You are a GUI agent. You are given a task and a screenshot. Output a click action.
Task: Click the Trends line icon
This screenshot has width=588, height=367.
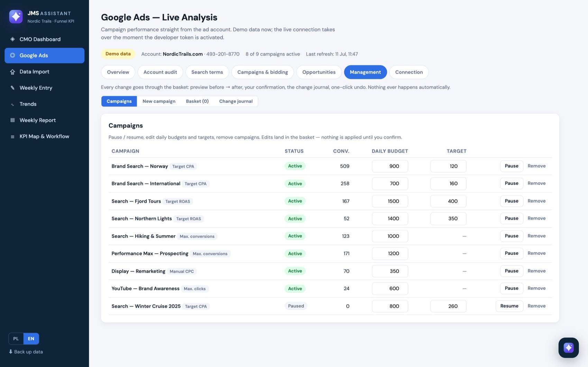pos(12,104)
